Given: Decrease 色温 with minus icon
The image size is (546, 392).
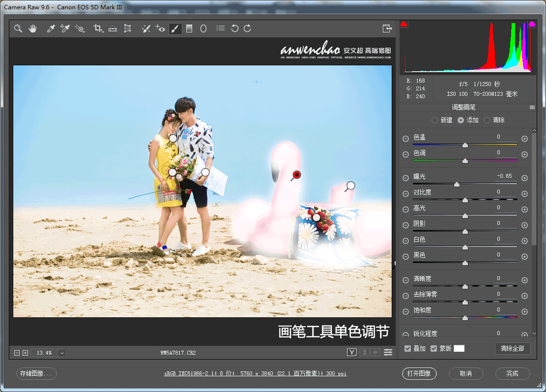Looking at the screenshot, I should [x=405, y=139].
